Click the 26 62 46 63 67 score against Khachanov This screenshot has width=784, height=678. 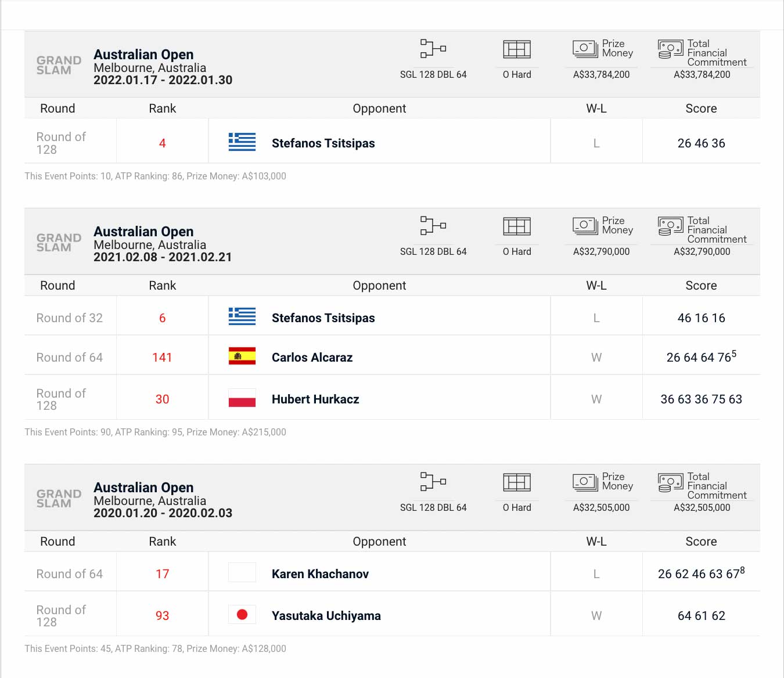coord(702,573)
